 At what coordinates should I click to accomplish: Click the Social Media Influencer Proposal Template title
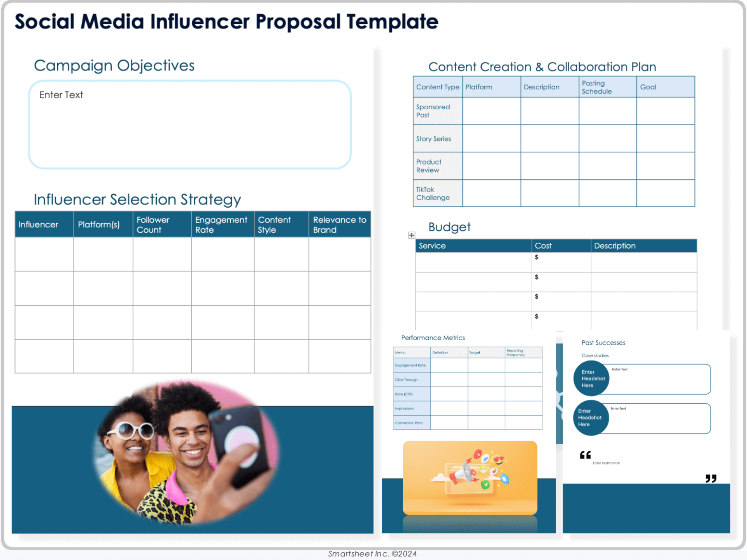coord(226,22)
